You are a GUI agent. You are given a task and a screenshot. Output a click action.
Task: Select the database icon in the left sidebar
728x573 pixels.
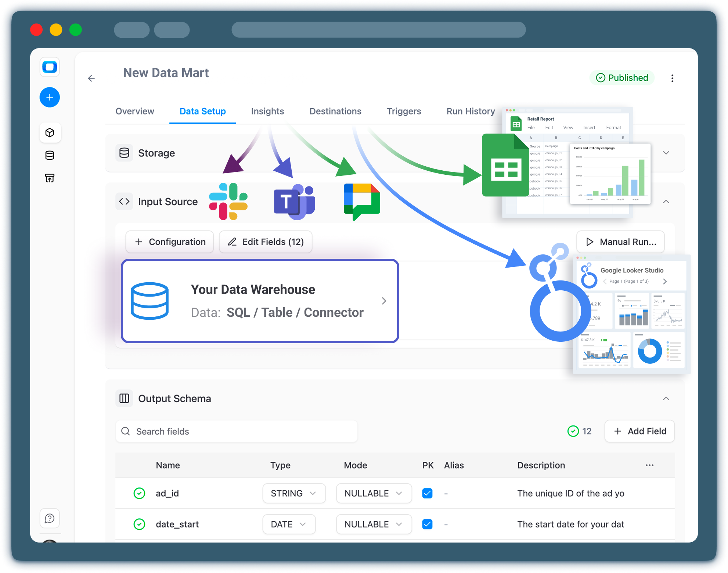click(x=50, y=155)
